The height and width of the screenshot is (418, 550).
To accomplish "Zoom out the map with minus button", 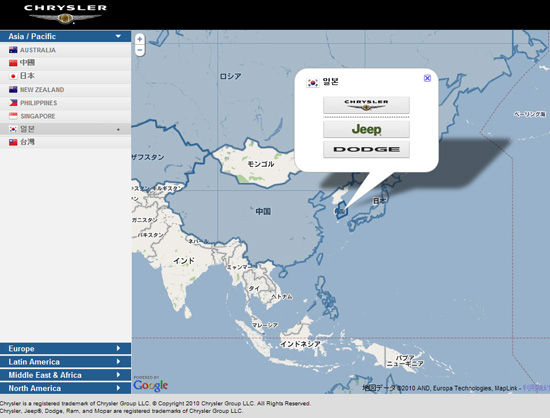I will coord(140,50).
